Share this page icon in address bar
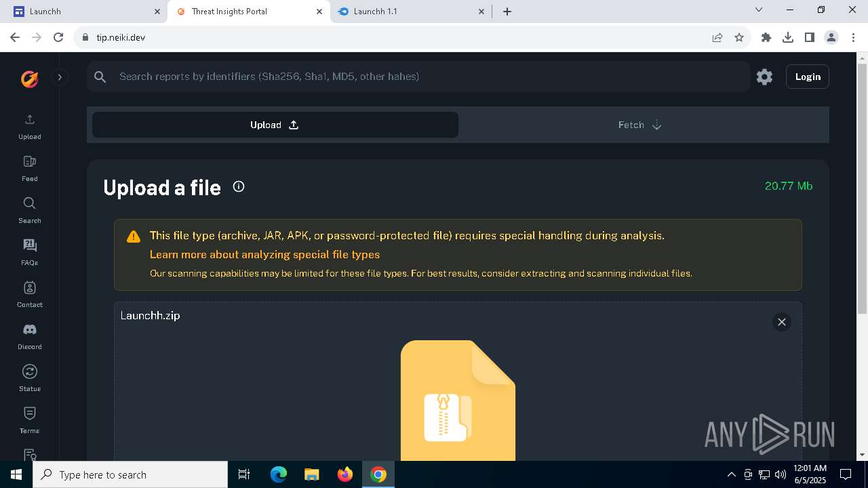 (717, 37)
